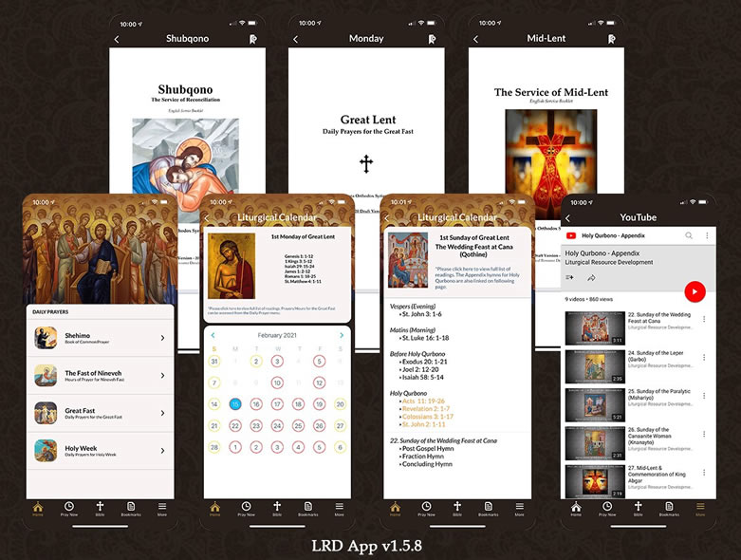Click Holy Week prayer thumbnail icon
Viewport: 741px width, 560px height.
point(46,451)
